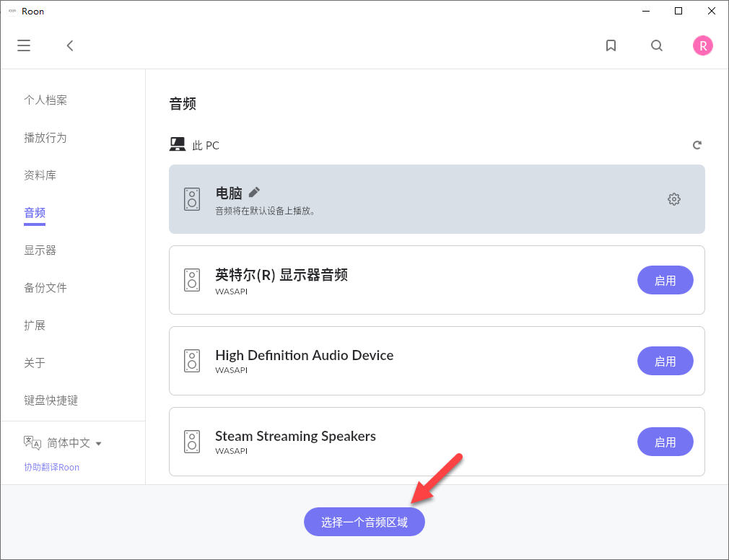
Task: Click WASAPI under High Definition Audio Device
Action: click(x=232, y=370)
